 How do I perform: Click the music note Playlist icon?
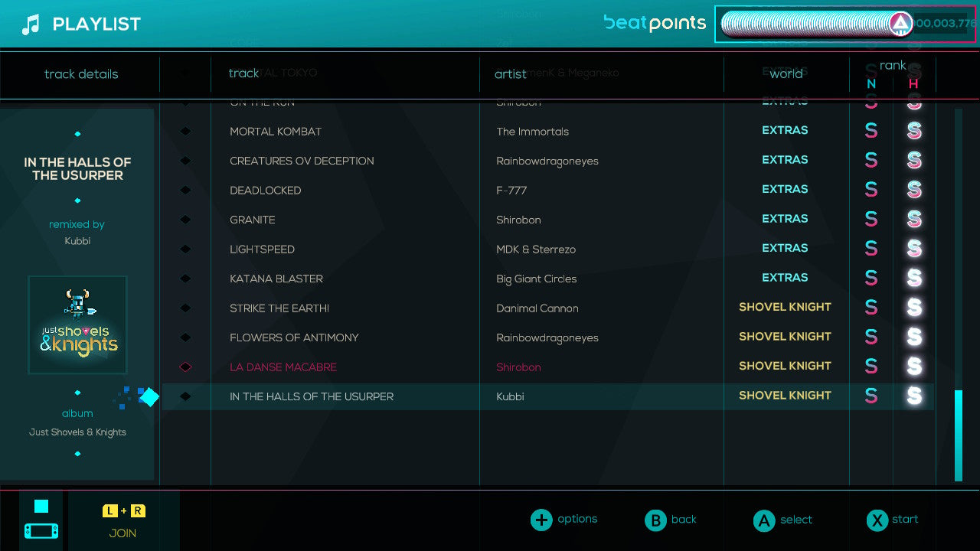point(31,24)
